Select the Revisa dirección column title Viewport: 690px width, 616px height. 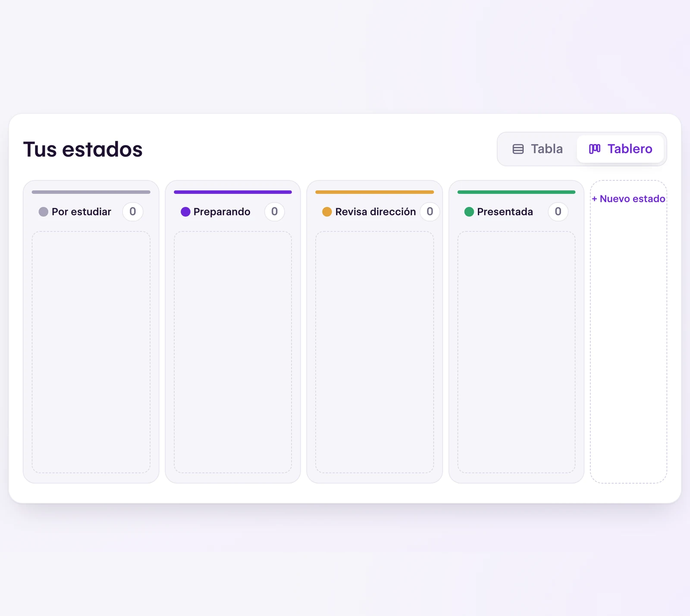pyautogui.click(x=376, y=212)
